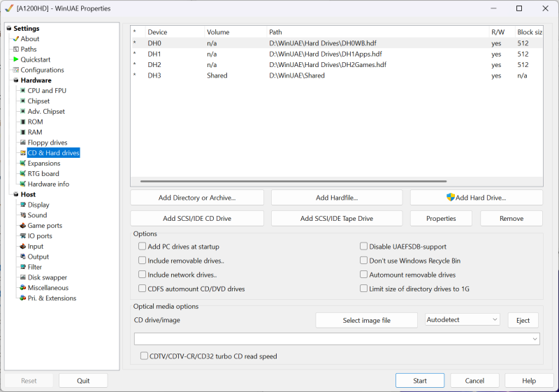
Task: Open Properties of selected drive
Action: pos(441,219)
